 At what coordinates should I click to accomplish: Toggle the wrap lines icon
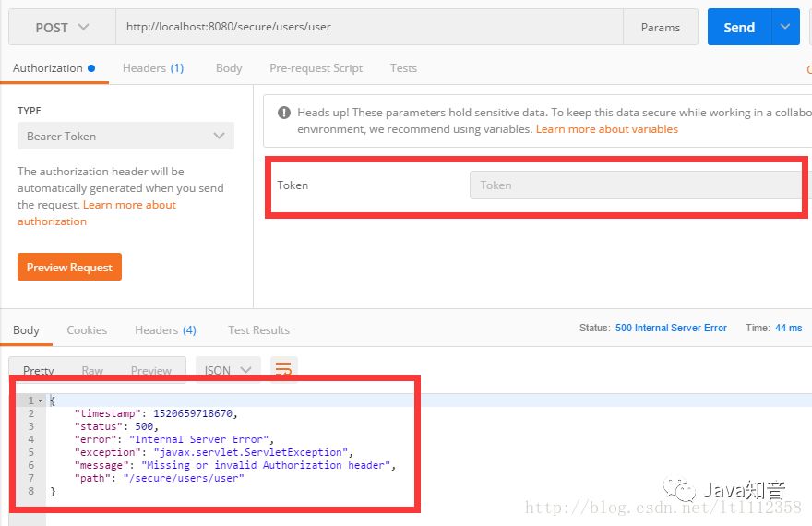tap(283, 370)
